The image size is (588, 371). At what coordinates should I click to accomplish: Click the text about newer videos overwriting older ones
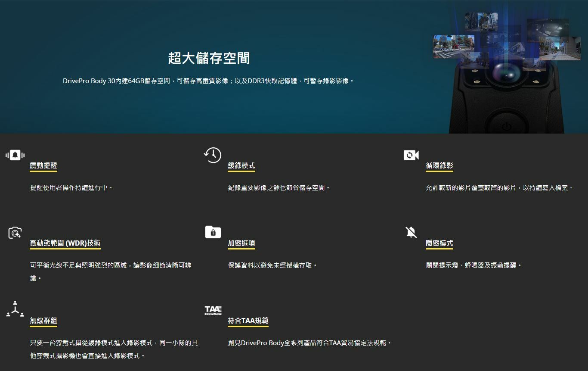click(x=500, y=188)
